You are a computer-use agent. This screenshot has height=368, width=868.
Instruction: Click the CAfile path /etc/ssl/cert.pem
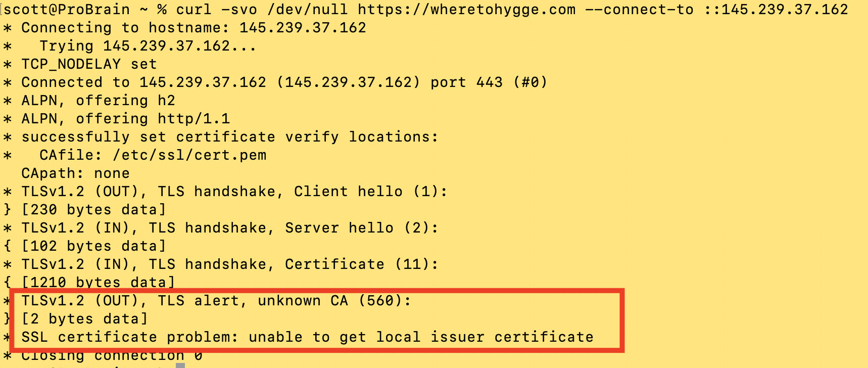pos(189,155)
